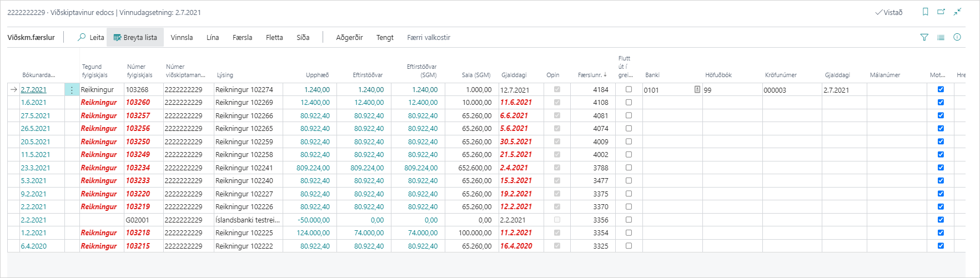Expand the Aðgerðir actions menu
980x278 pixels.
pos(349,37)
